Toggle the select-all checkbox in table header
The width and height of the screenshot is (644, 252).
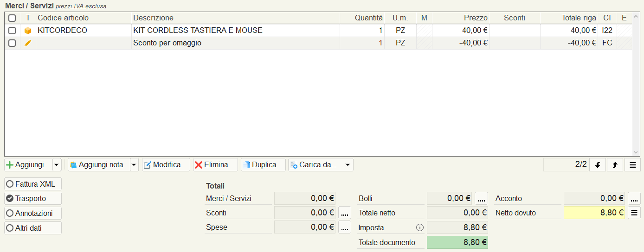[x=13, y=18]
